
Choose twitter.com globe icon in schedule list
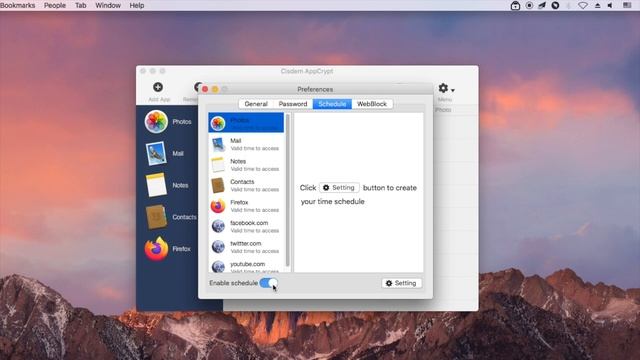coord(218,247)
